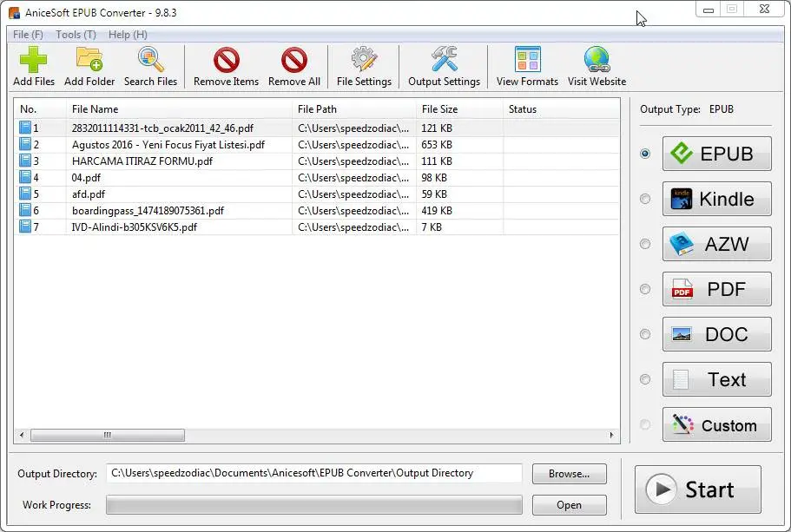This screenshot has width=791, height=532.
Task: Select IVD-Alindi-b305KSV6K5.pdf file
Action: pos(135,227)
